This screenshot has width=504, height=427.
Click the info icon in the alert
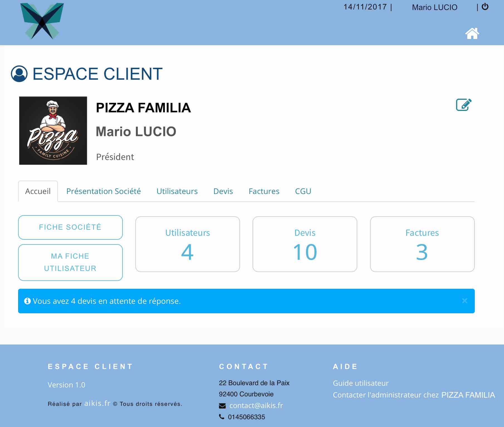27,301
